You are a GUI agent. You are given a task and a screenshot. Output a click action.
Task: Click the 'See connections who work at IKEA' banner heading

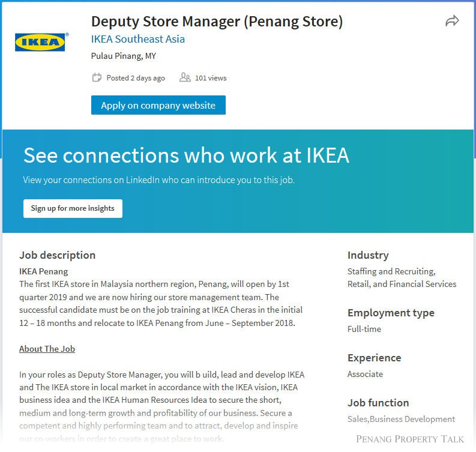coord(186,155)
